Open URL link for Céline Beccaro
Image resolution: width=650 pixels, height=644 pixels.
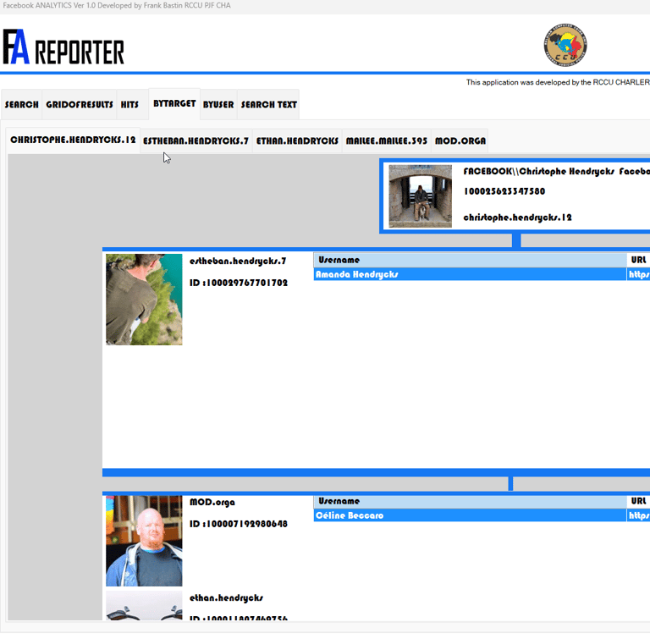pos(638,515)
